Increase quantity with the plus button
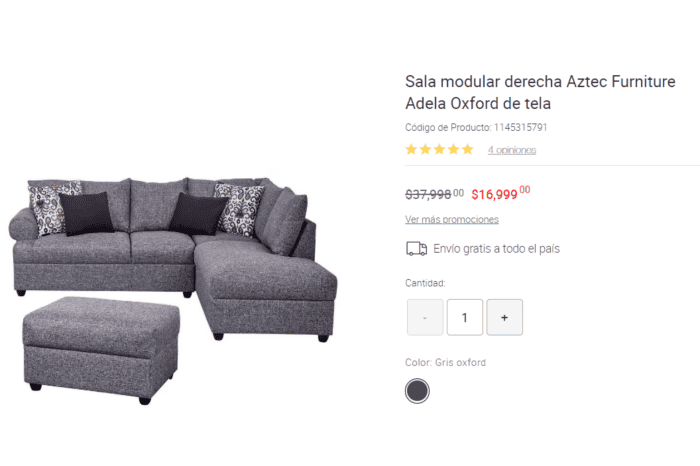This screenshot has width=700, height=466. pyautogui.click(x=504, y=317)
